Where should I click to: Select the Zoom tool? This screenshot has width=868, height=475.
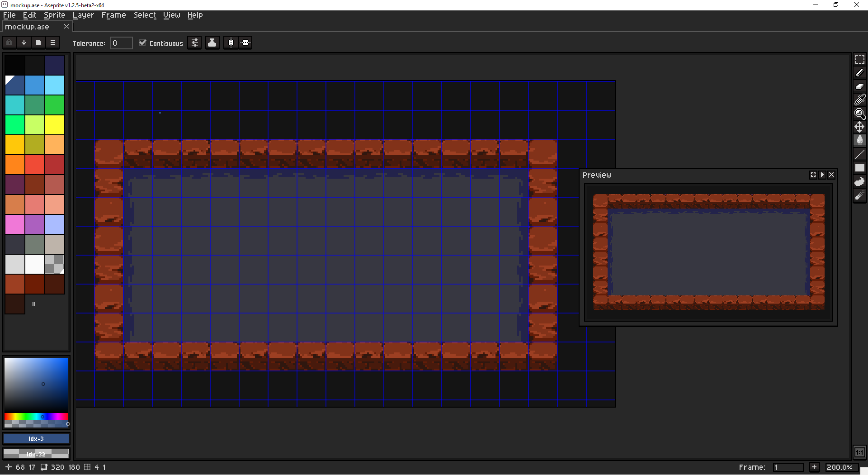[859, 114]
